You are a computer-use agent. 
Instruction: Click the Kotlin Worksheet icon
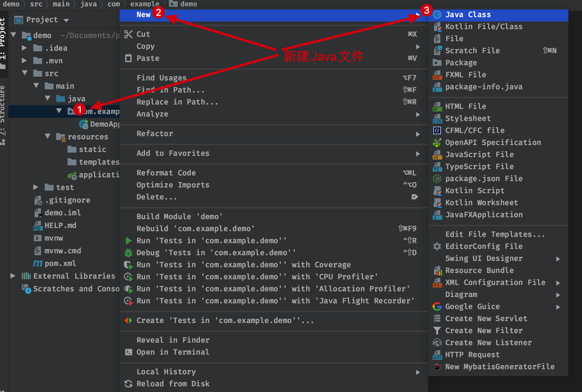[x=437, y=203]
